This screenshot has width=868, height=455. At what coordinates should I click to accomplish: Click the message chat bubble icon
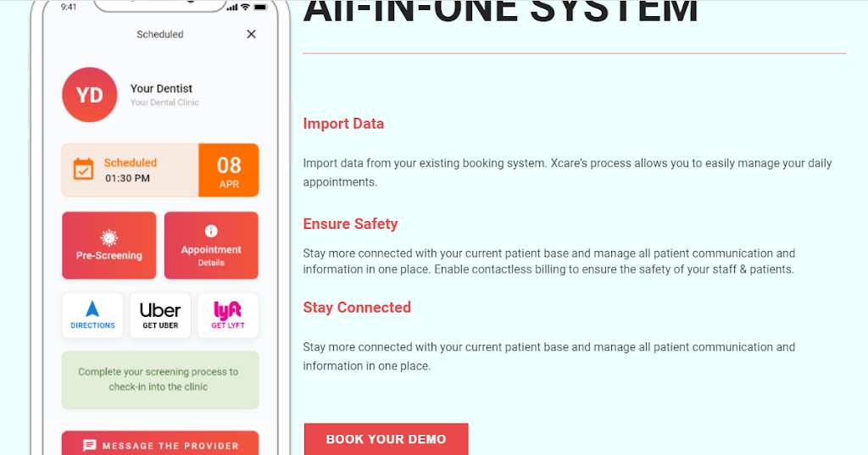click(x=90, y=446)
